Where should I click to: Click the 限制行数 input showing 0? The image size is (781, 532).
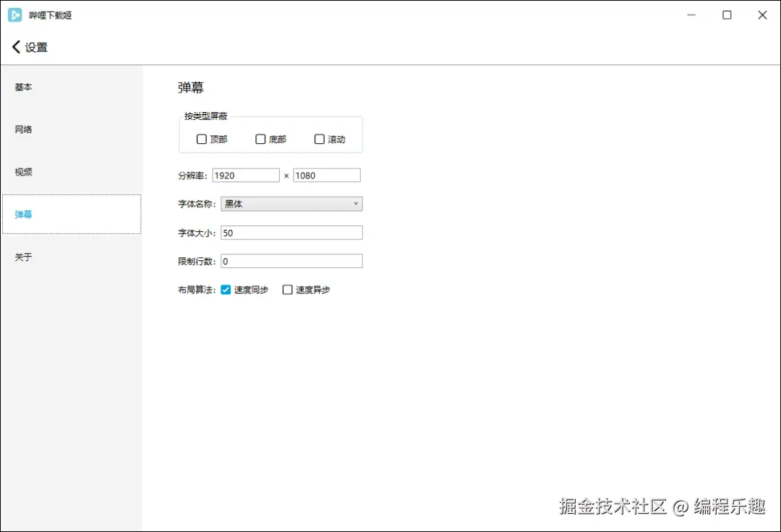[291, 260]
